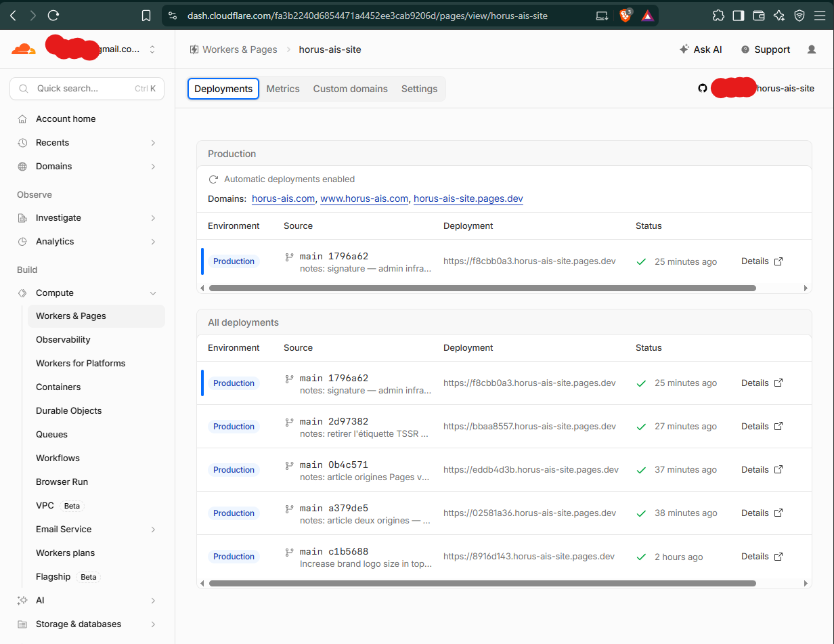
Task: Open the browser extensions puzzle icon
Action: [x=718, y=16]
